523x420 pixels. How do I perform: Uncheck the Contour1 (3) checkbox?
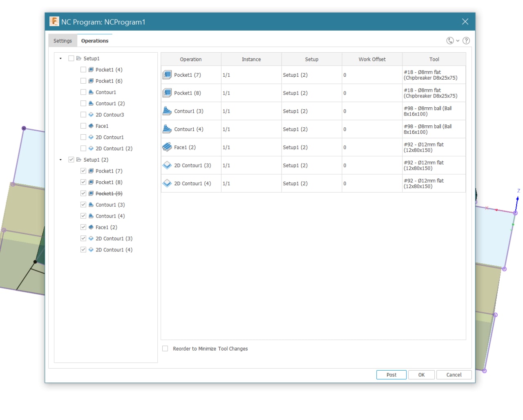point(83,205)
